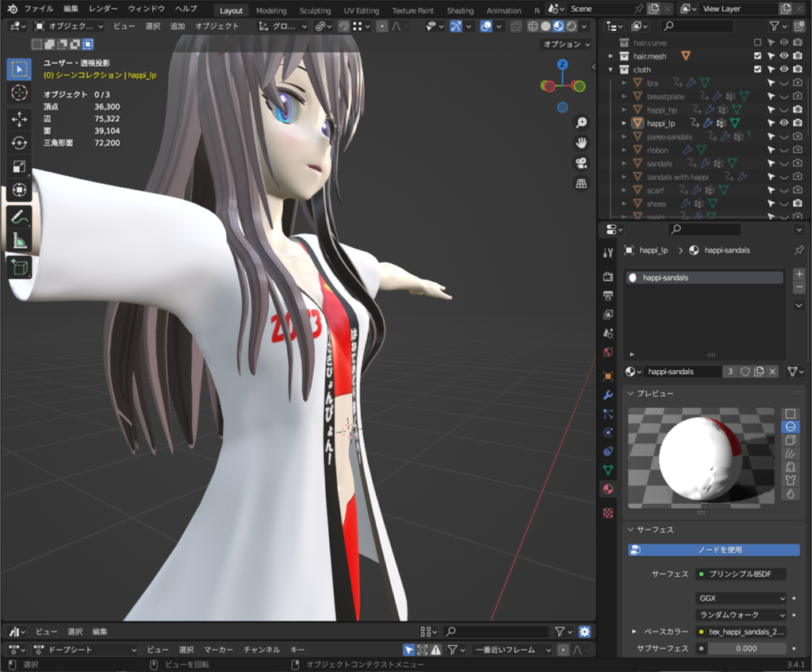Image resolution: width=812 pixels, height=672 pixels.
Task: Select the Add Cube tool
Action: [x=19, y=267]
